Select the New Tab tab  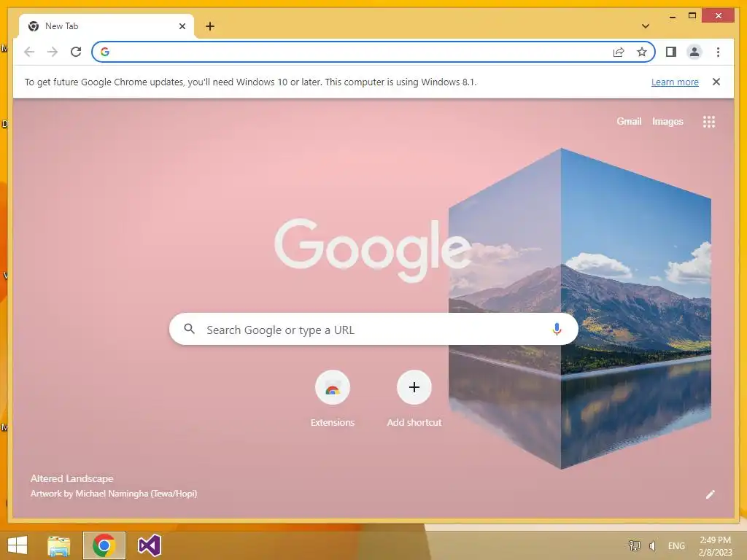[x=107, y=26]
